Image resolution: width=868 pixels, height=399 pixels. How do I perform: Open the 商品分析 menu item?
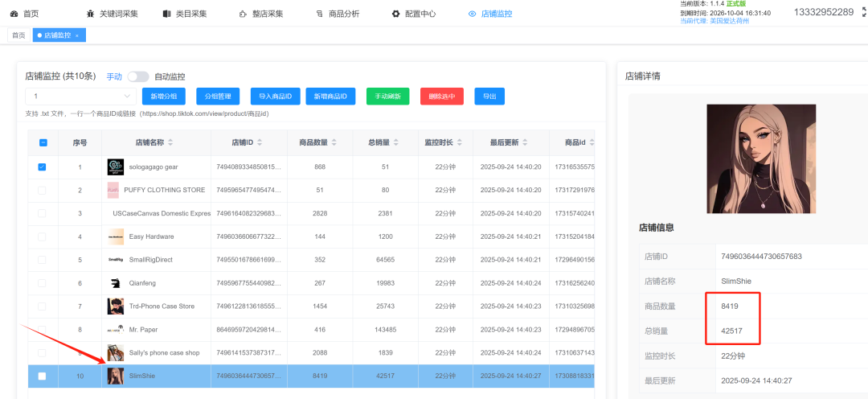tap(338, 14)
